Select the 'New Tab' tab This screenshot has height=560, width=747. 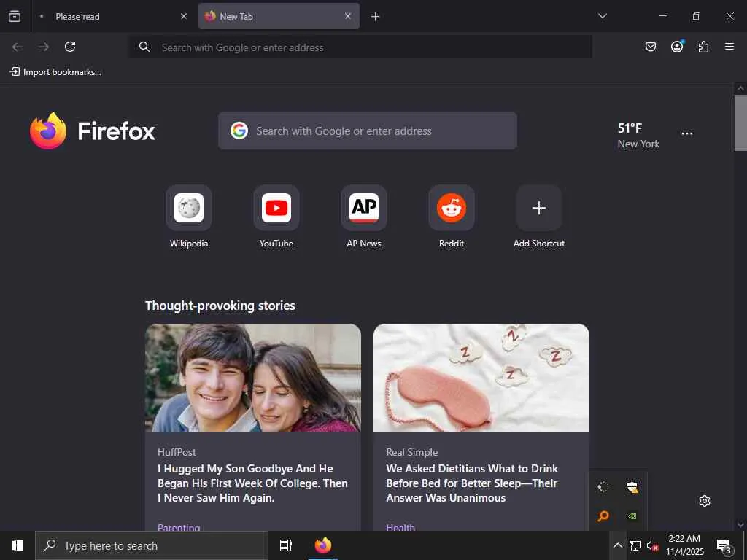pyautogui.click(x=279, y=17)
